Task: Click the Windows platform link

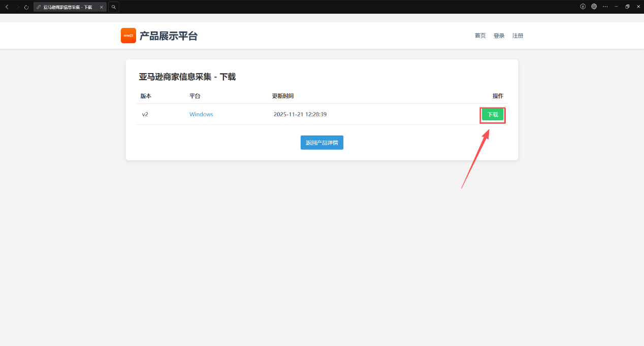Action: coord(201,115)
